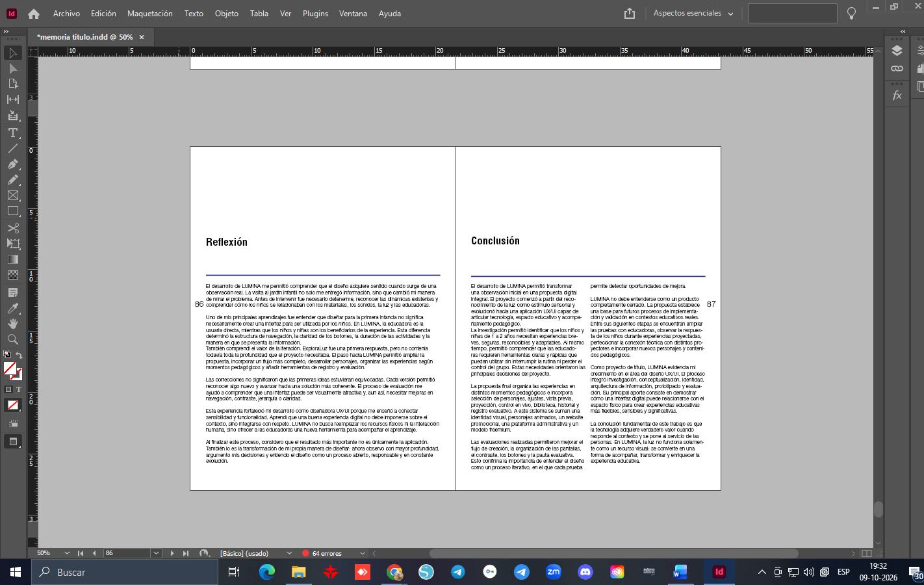Viewport: 924px width, 585px height.
Task: Choose the Gap tool
Action: tap(13, 99)
